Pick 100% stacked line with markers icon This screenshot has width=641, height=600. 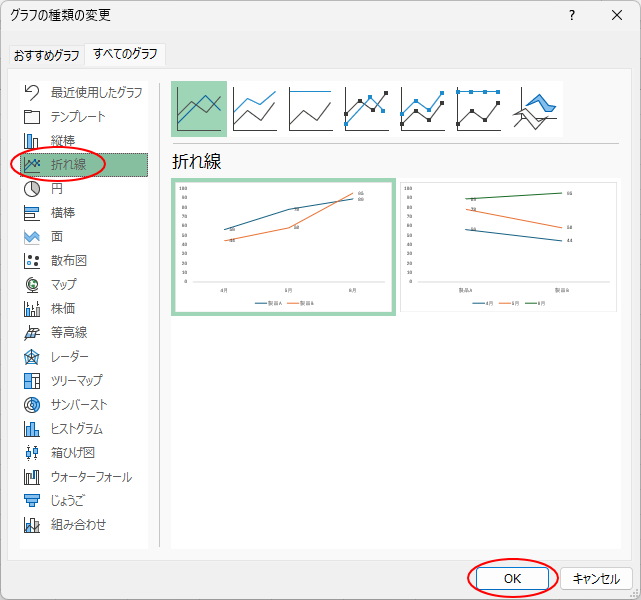[479, 109]
